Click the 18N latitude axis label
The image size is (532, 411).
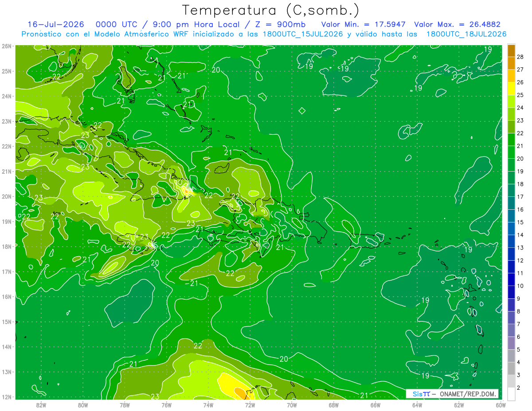coord(6,247)
